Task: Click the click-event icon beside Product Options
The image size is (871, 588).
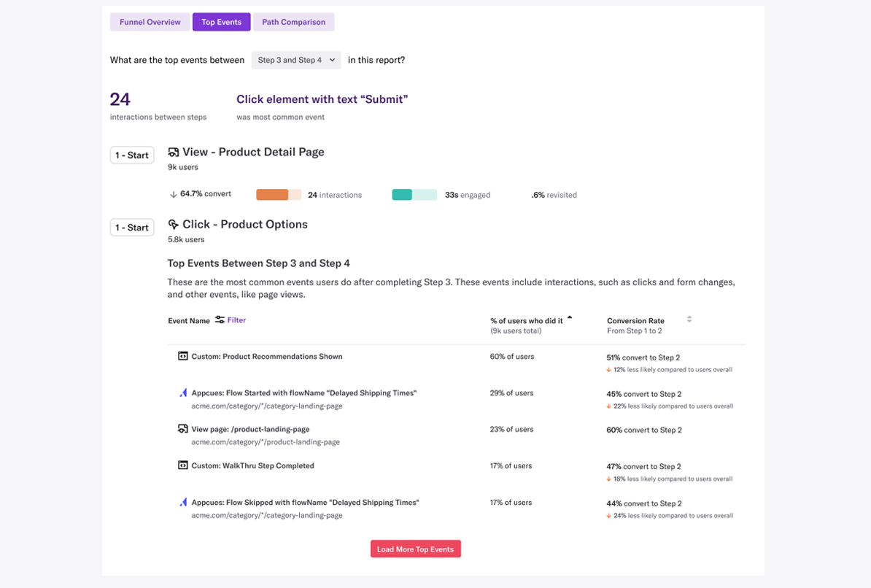Action: pos(174,224)
